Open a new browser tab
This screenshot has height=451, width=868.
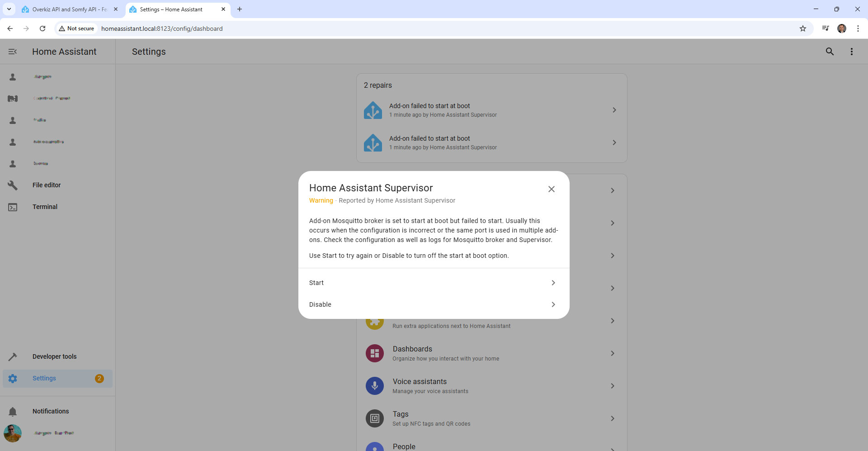click(x=240, y=9)
